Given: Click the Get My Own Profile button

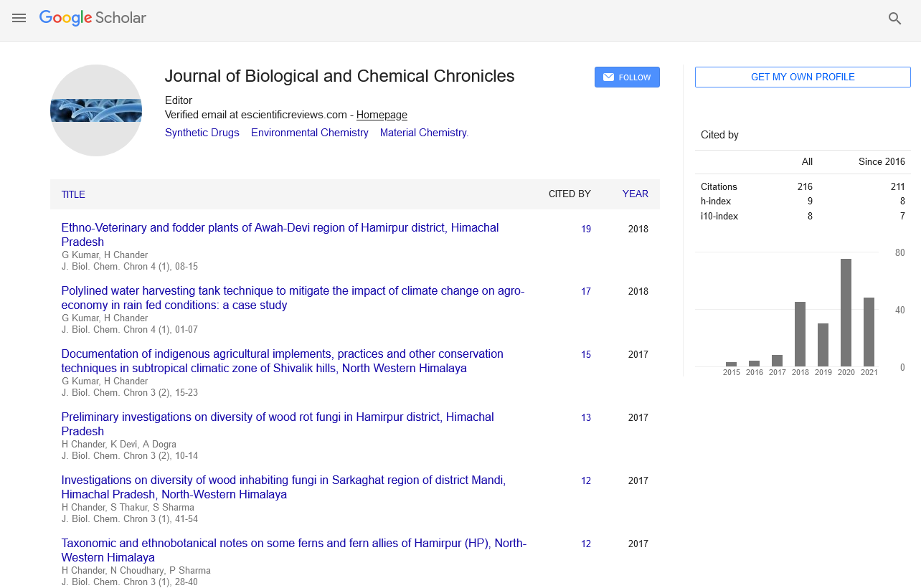Looking at the screenshot, I should [x=803, y=77].
